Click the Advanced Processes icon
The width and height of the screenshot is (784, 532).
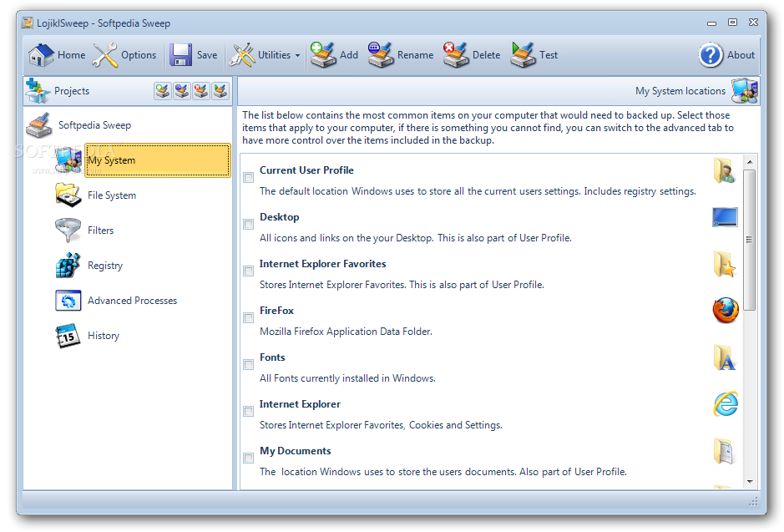(x=68, y=301)
